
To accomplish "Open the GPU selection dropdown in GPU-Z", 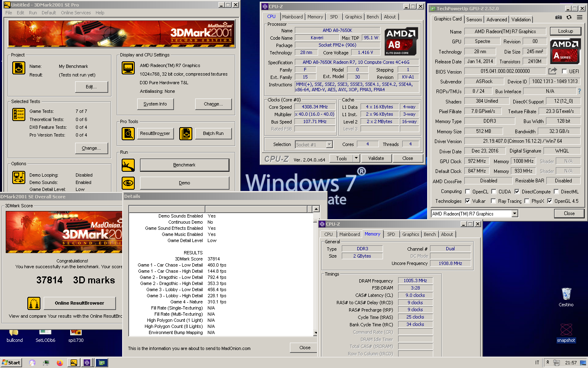I will [514, 213].
